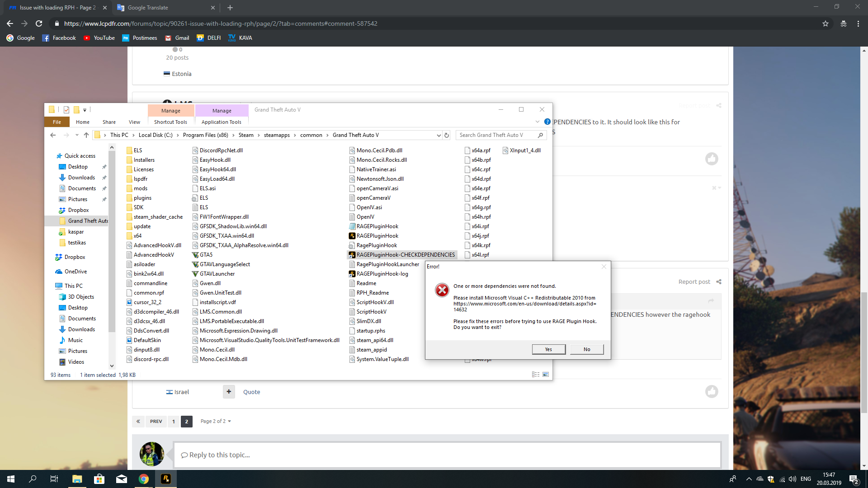Image resolution: width=868 pixels, height=488 pixels.
Task: Switch to large thumbnails view icon
Action: pos(546,375)
